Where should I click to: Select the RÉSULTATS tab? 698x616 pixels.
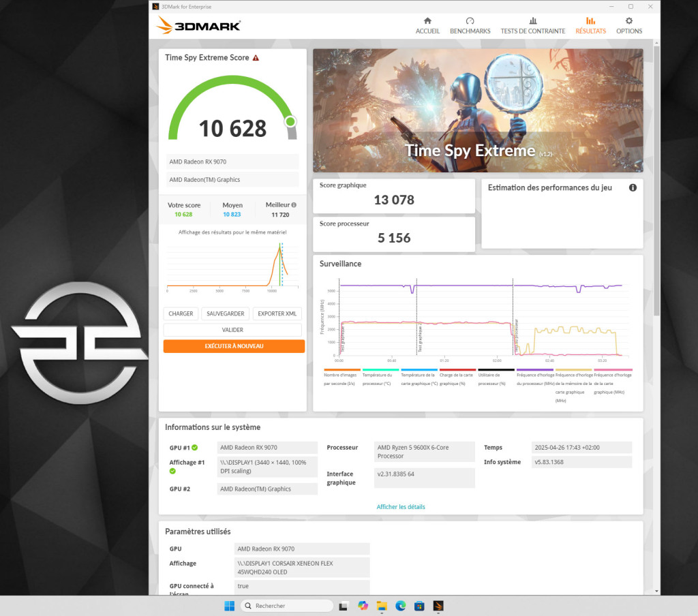tap(591, 26)
